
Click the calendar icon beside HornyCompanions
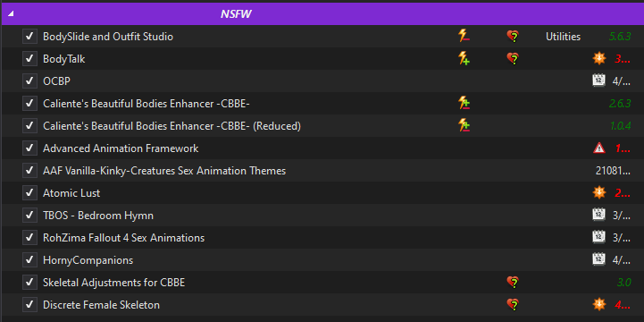pyautogui.click(x=598, y=259)
